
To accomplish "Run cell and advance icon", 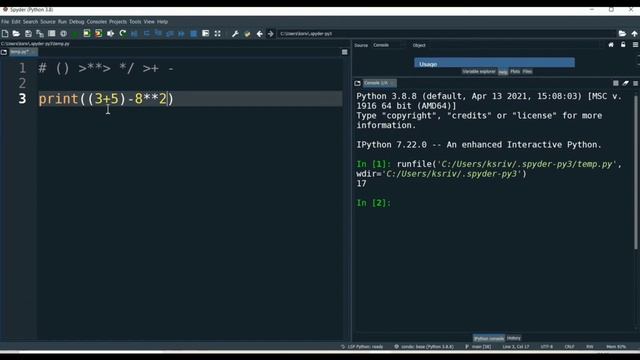I will pos(99,34).
